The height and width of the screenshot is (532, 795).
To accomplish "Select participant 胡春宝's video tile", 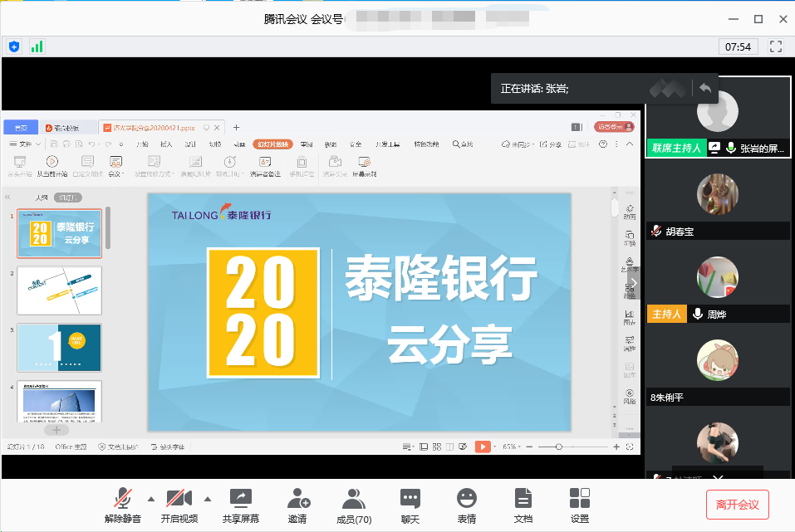I will pyautogui.click(x=718, y=200).
